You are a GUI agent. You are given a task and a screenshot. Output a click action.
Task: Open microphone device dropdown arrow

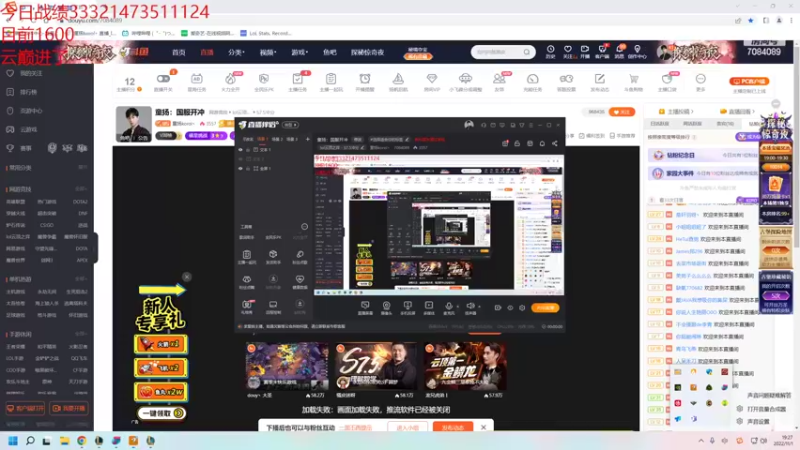(457, 307)
